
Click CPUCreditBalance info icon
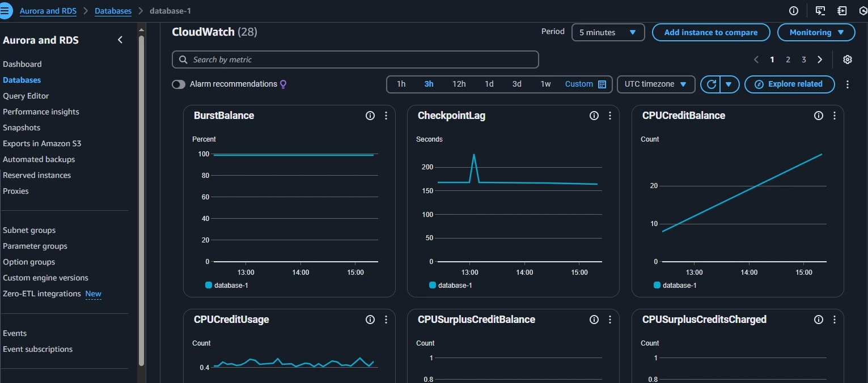[818, 116]
